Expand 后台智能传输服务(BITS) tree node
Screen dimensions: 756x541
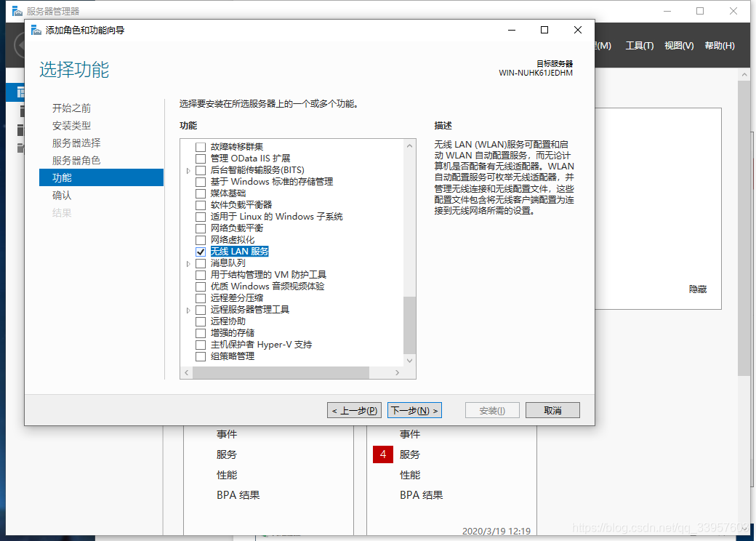[x=189, y=169]
